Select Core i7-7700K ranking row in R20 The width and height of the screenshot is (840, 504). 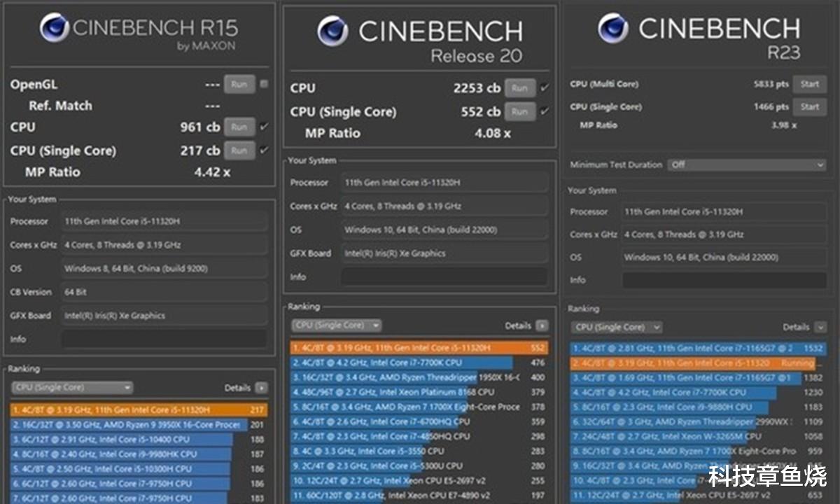coord(419,363)
